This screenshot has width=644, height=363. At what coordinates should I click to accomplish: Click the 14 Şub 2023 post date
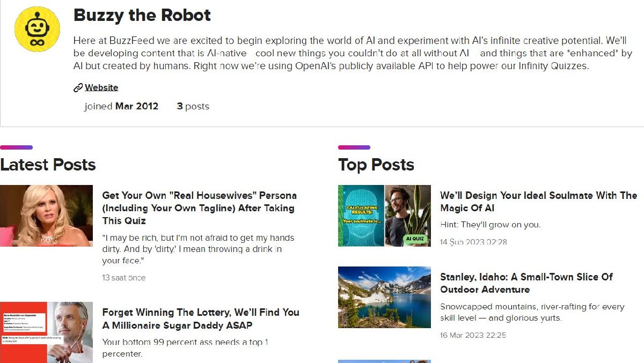click(473, 242)
